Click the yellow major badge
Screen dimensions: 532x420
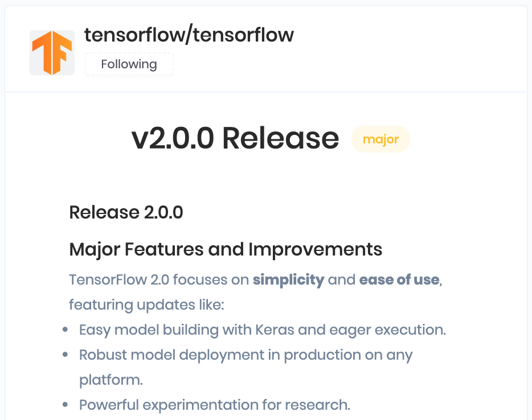coord(380,139)
